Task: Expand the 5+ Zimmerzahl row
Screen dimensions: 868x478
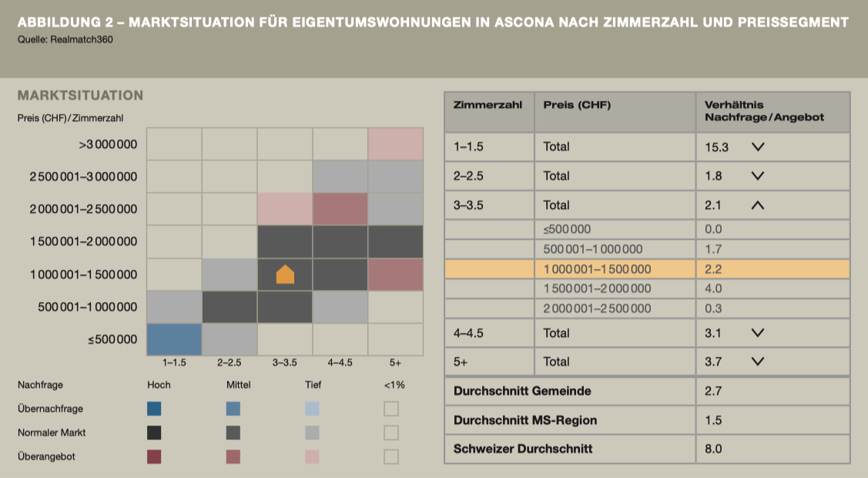Action: tap(759, 362)
